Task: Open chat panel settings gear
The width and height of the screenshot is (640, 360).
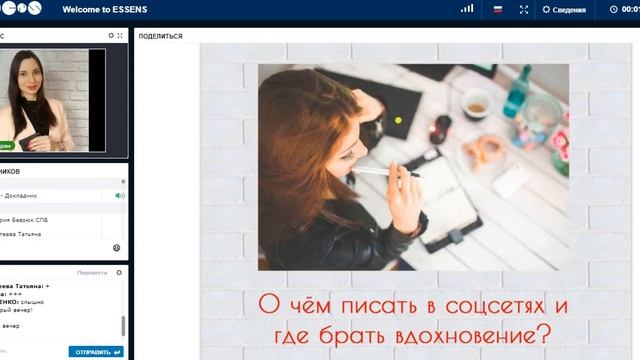Action: pos(119,273)
